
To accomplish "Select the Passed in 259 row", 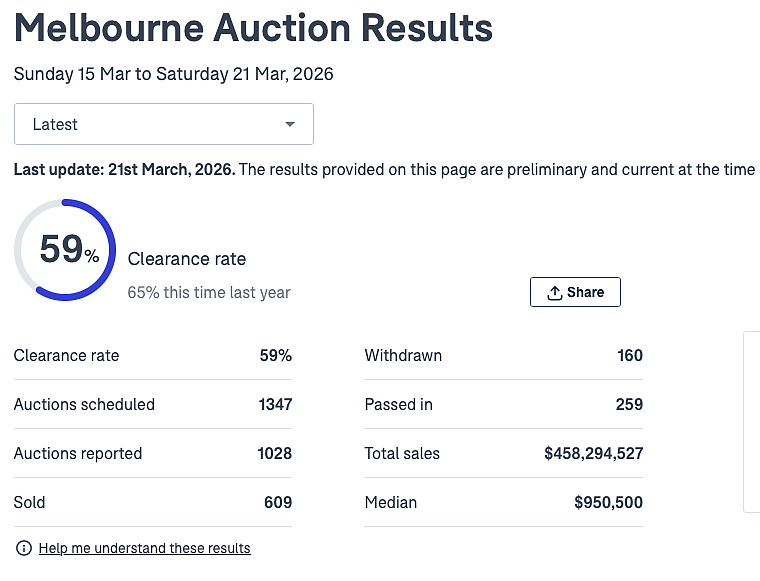I will pyautogui.click(x=504, y=404).
